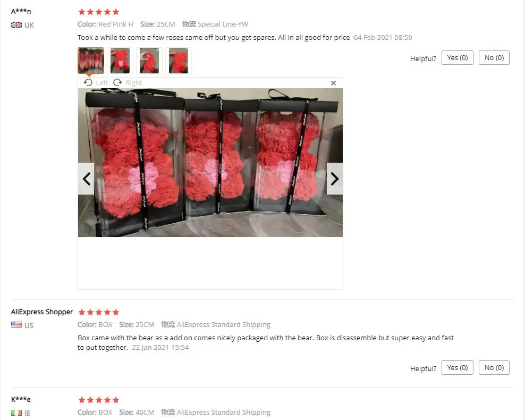Vote Yes on AliExpress Shopper's review
This screenshot has height=420, width=525.
[458, 367]
